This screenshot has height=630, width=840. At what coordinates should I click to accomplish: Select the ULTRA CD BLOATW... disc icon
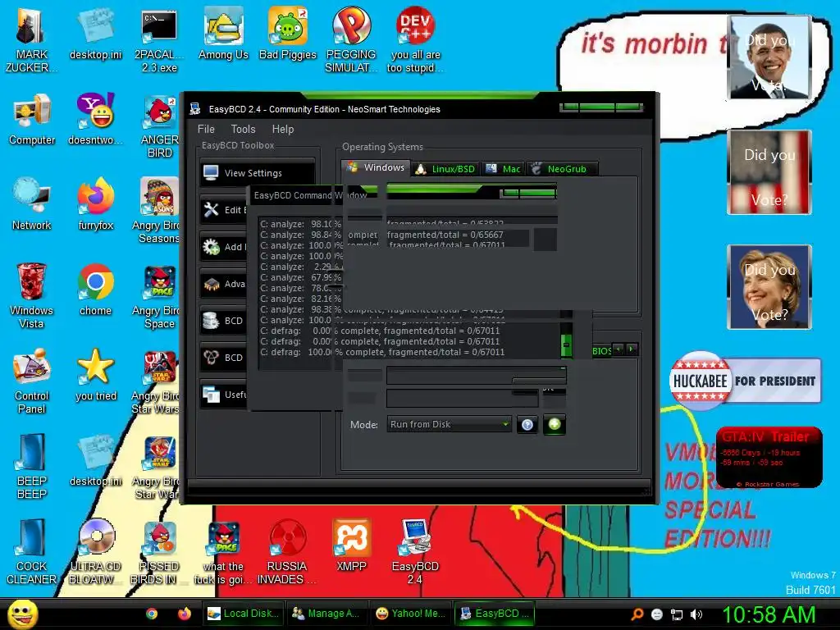[95, 550]
